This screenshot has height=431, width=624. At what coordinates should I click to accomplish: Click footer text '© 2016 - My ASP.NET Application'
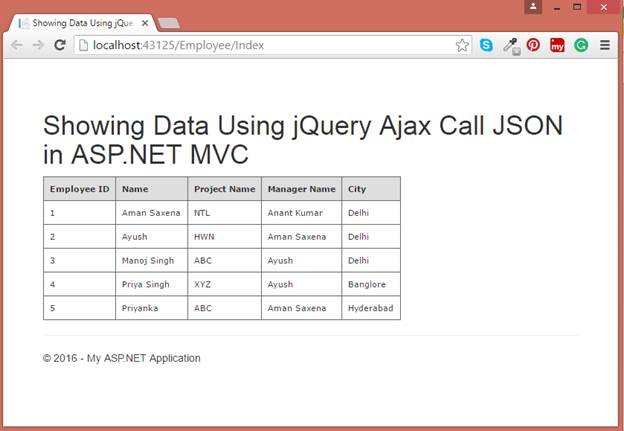click(x=122, y=358)
